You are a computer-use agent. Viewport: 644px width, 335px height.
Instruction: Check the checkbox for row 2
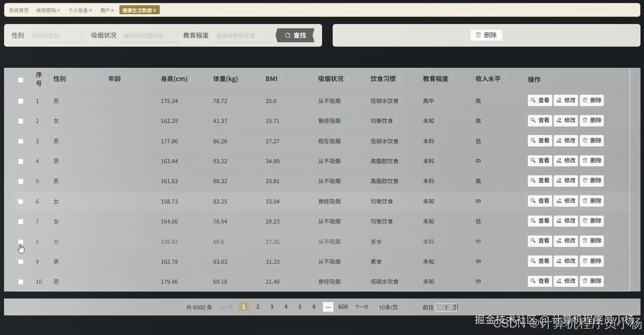(x=21, y=121)
